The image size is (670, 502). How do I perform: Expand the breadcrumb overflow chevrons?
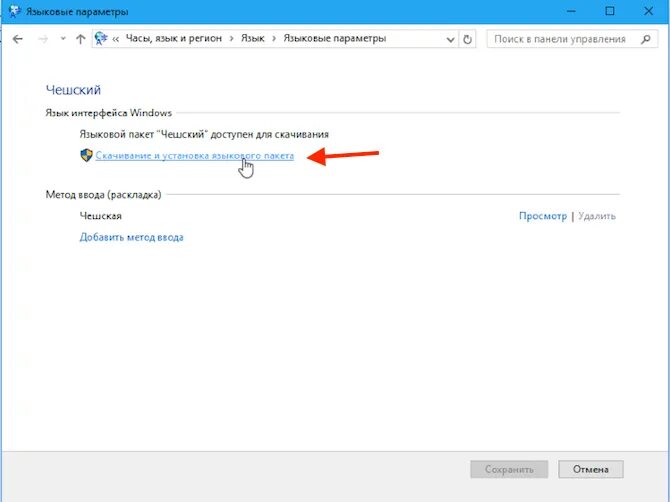point(116,39)
